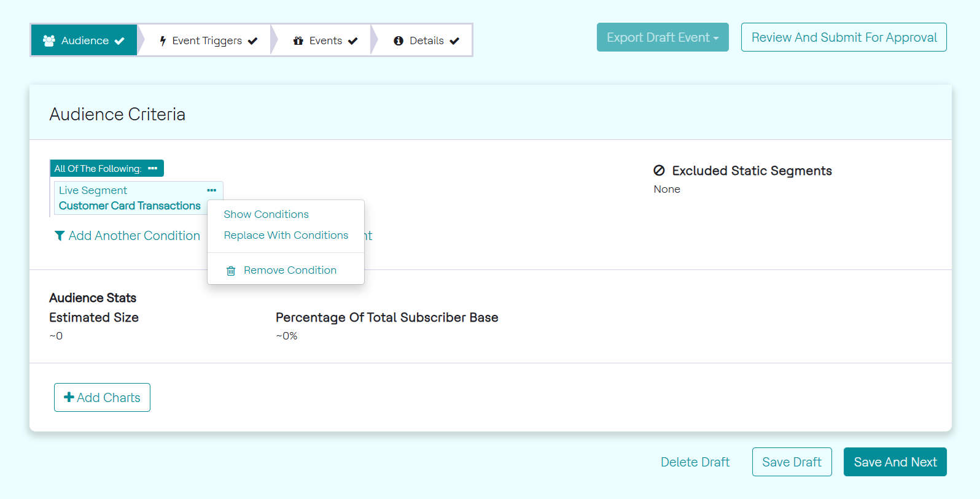Click the funnel icon for Add Another Condition
This screenshot has width=980, height=499.
(x=60, y=236)
